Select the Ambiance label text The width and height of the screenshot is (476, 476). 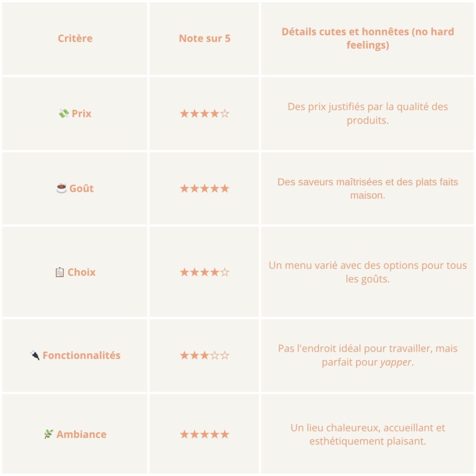pyautogui.click(x=81, y=435)
